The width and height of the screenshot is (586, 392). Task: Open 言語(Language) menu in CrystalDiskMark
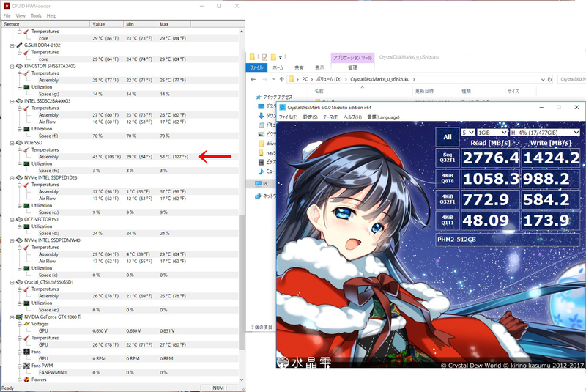click(x=383, y=117)
